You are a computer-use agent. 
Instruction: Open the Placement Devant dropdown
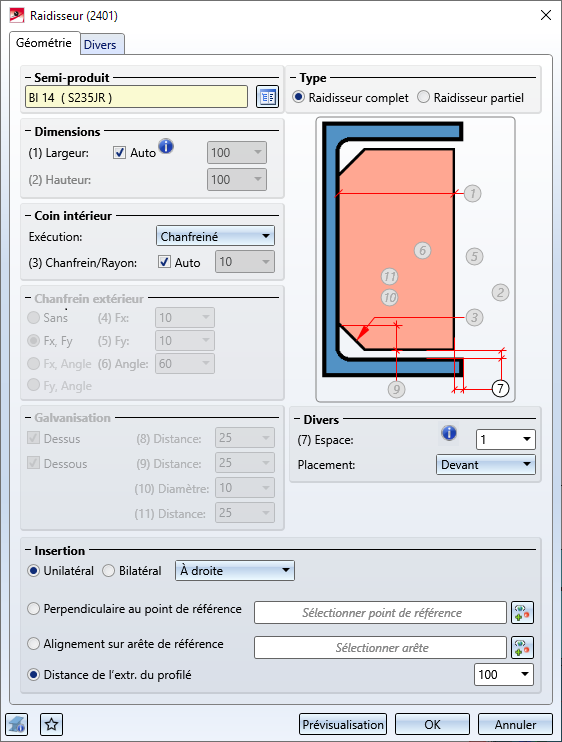[486, 465]
